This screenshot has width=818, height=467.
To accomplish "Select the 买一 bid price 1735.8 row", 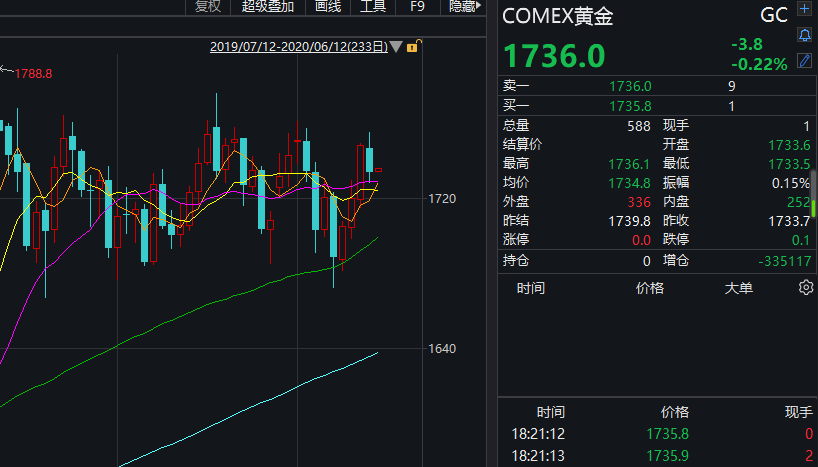I will pos(657,106).
